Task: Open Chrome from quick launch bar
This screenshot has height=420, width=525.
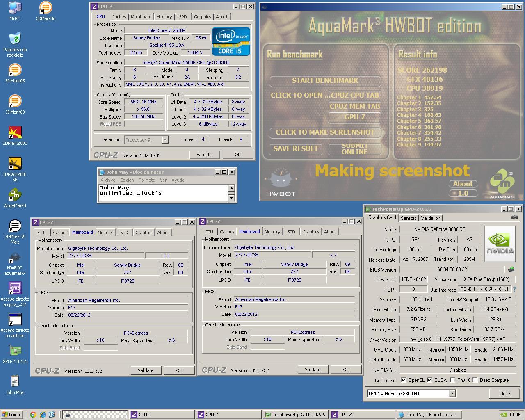Action: pos(33,415)
